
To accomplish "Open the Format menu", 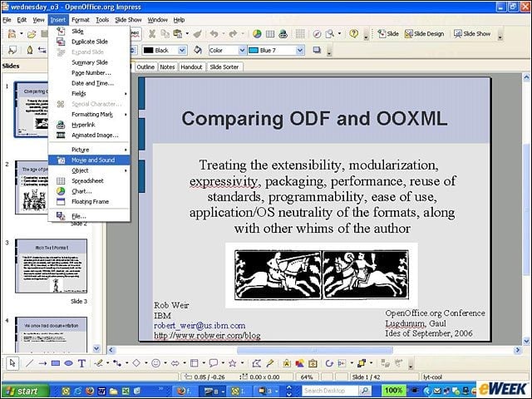I will [x=81, y=20].
